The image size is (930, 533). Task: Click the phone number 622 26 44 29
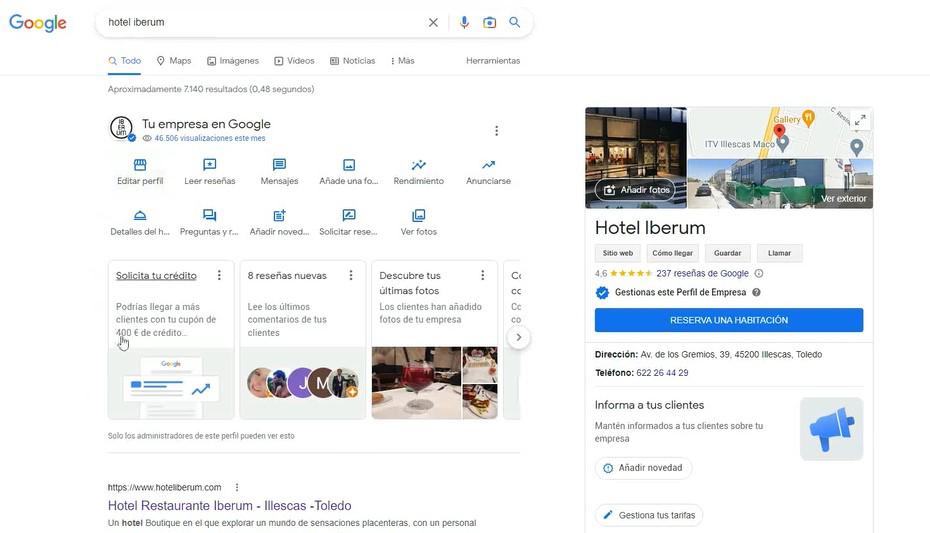(x=662, y=373)
